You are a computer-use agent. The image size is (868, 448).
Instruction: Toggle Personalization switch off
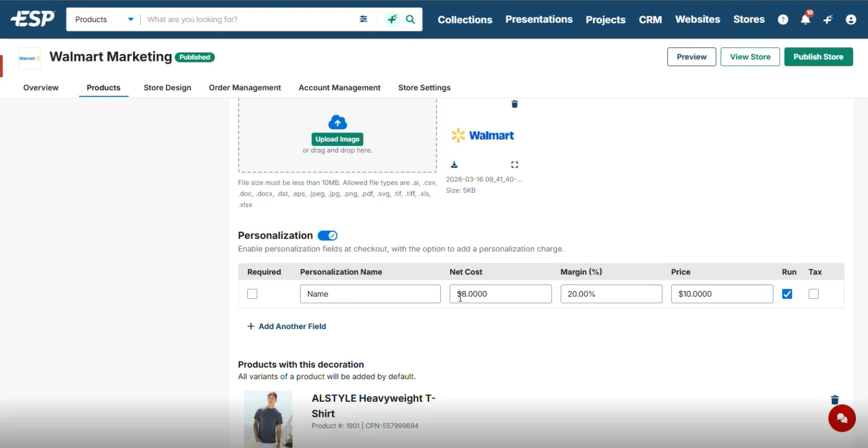coord(327,236)
